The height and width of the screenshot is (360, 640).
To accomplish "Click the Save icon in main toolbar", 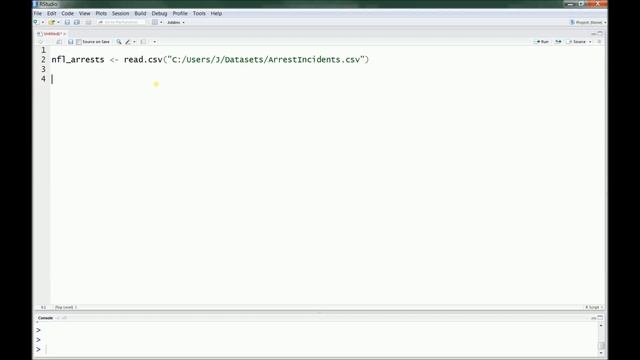I will tap(67, 22).
